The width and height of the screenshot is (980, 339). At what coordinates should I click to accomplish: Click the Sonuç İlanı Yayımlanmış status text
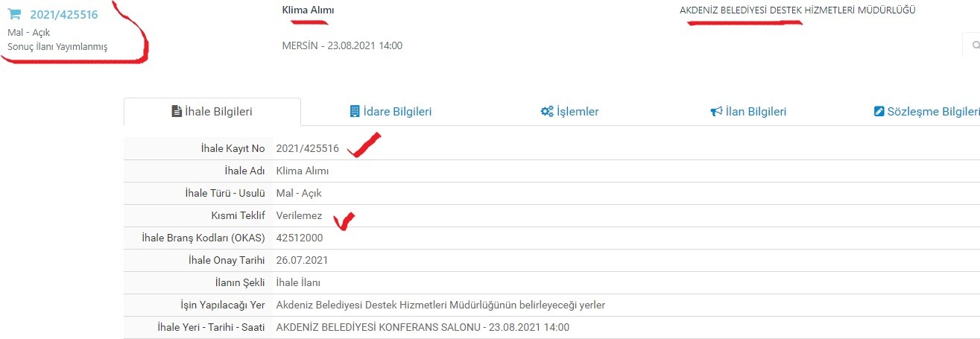click(57, 47)
